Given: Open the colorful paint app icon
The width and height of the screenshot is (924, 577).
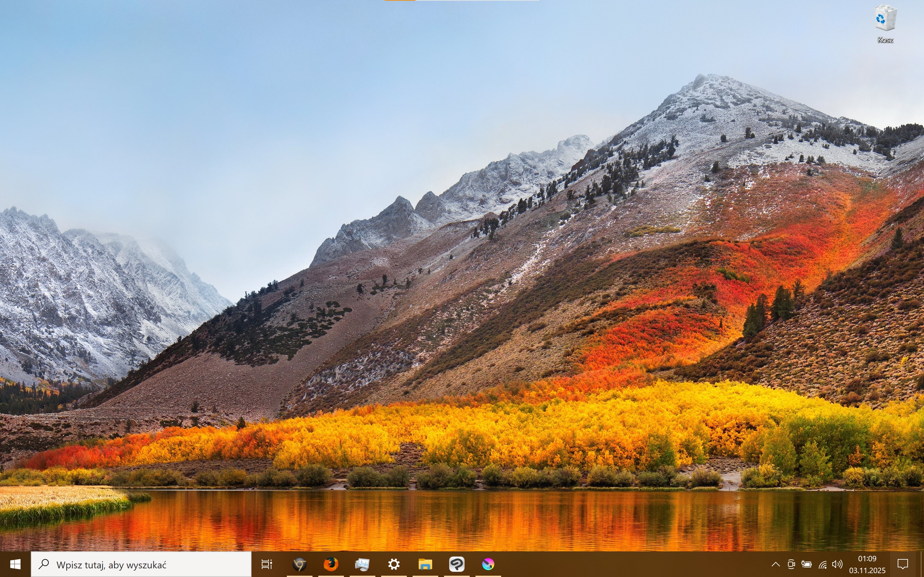Looking at the screenshot, I should click(488, 564).
